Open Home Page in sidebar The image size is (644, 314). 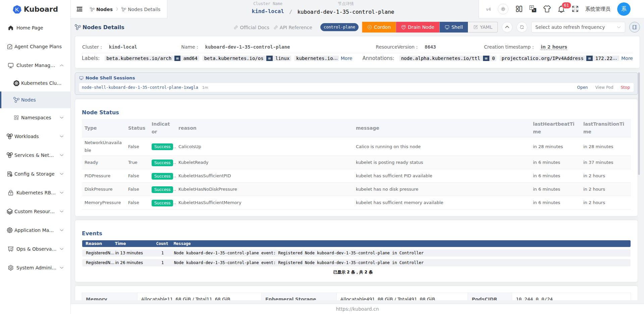pos(35,28)
